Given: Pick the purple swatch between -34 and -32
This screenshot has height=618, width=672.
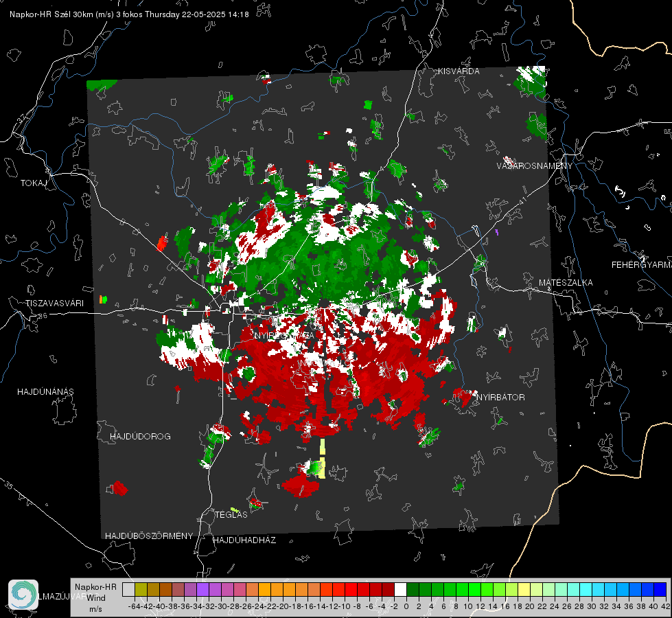Looking at the screenshot, I should 202,589.
